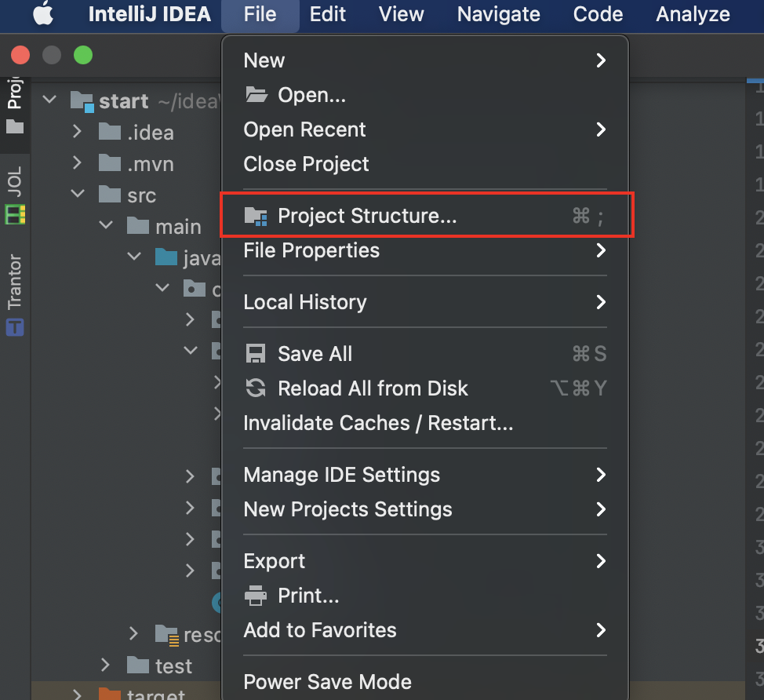Expand the .idea folder in tree
Screen dimensions: 764x700
[77, 132]
